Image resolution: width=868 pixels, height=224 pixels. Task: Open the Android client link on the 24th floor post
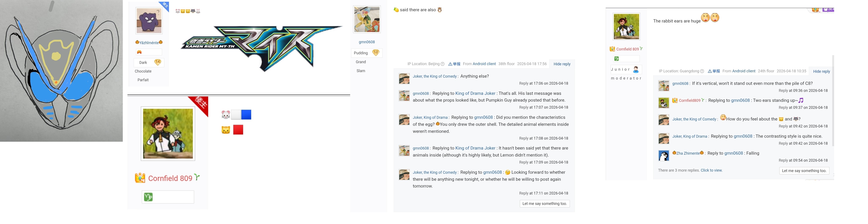(744, 71)
